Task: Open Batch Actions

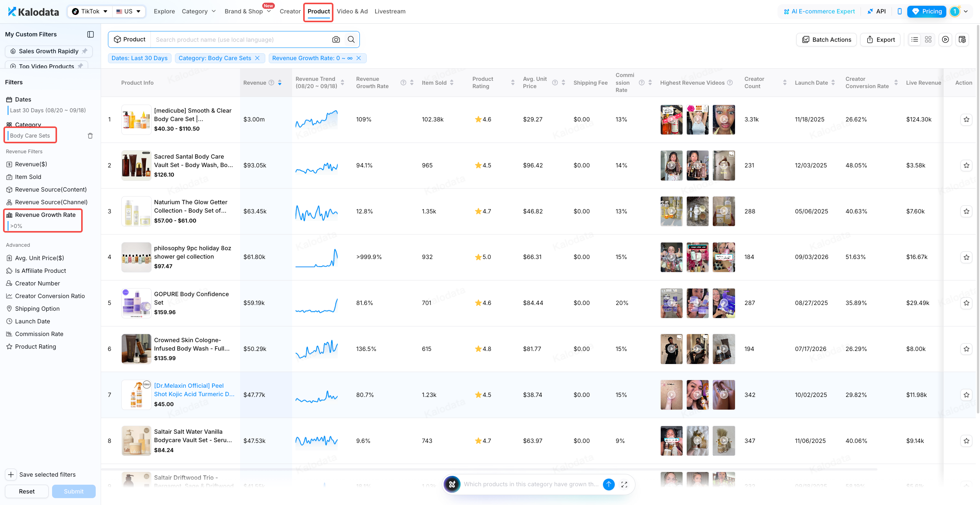Action: point(826,39)
